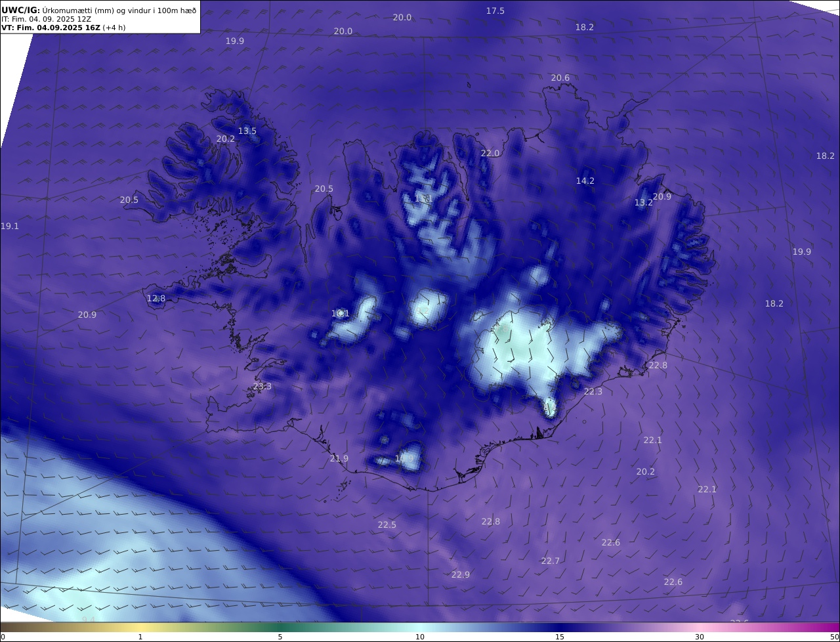Click the 22.0 value label
Viewport: 840px width, 642px height.
490,153
